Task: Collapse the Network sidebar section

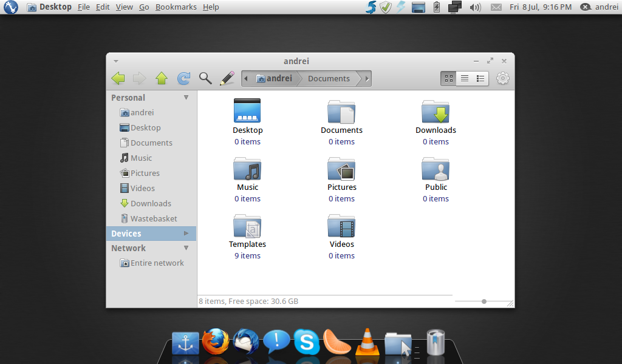Action: coord(186,248)
